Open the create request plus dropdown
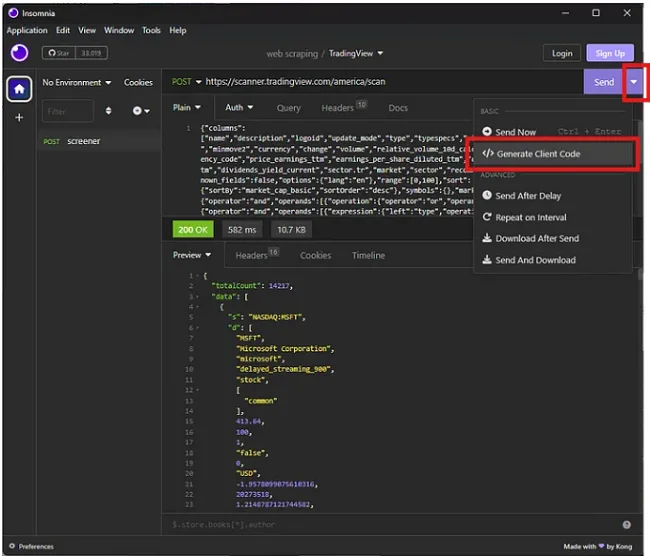Screen dimensions: 650x557 [x=141, y=111]
